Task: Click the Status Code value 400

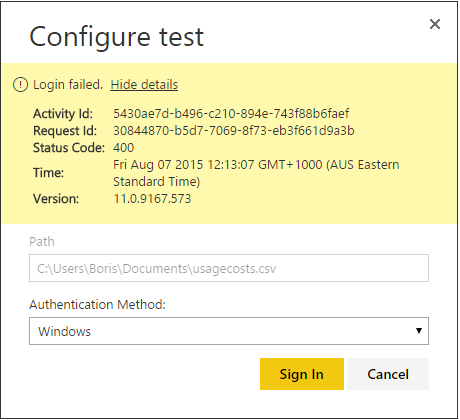Action: (123, 148)
